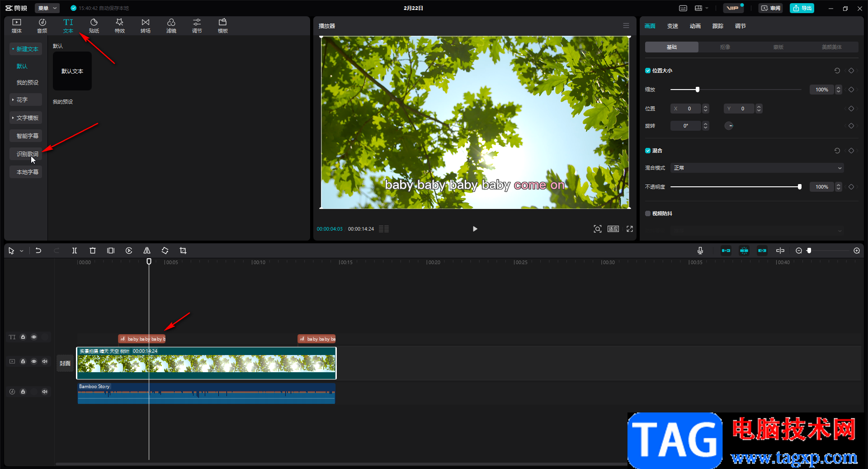Click the rotate clip icon
868x469 pixels.
[165, 251]
